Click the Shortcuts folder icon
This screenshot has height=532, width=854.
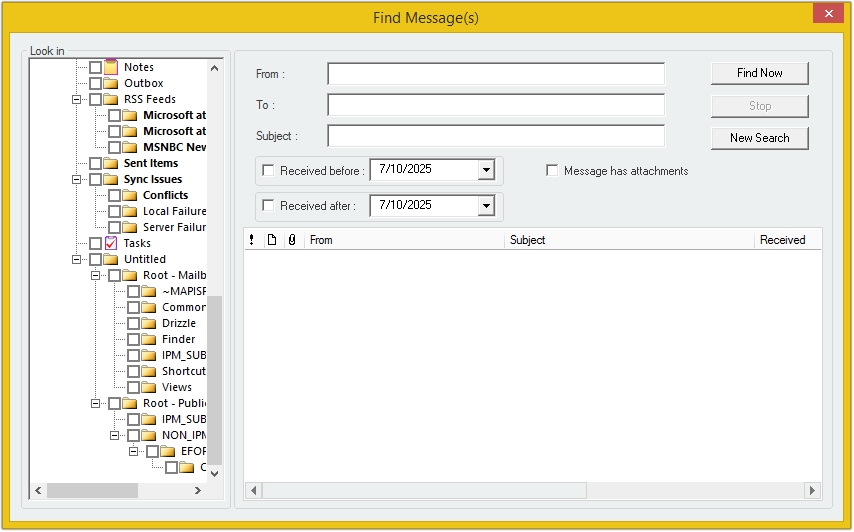pyautogui.click(x=149, y=371)
